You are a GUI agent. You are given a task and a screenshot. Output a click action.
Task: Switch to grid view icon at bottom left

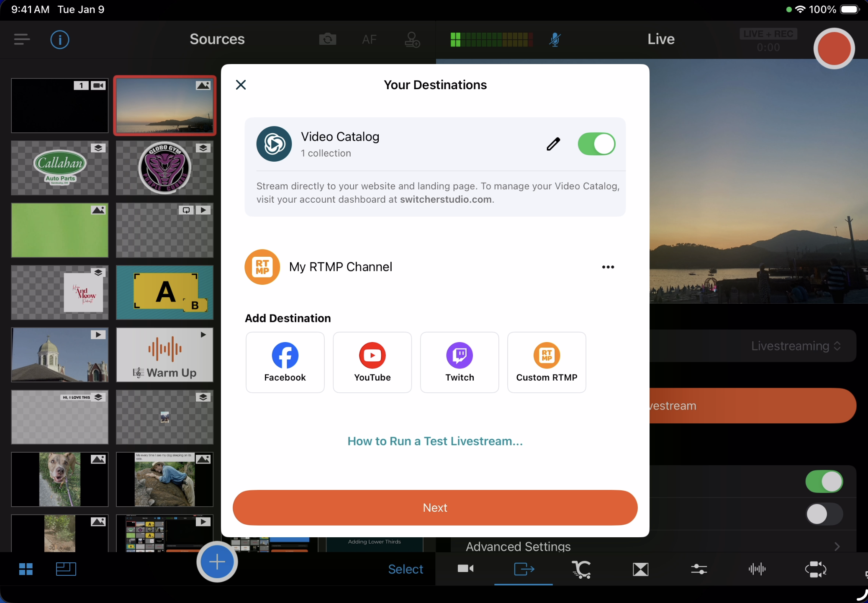pyautogui.click(x=26, y=569)
